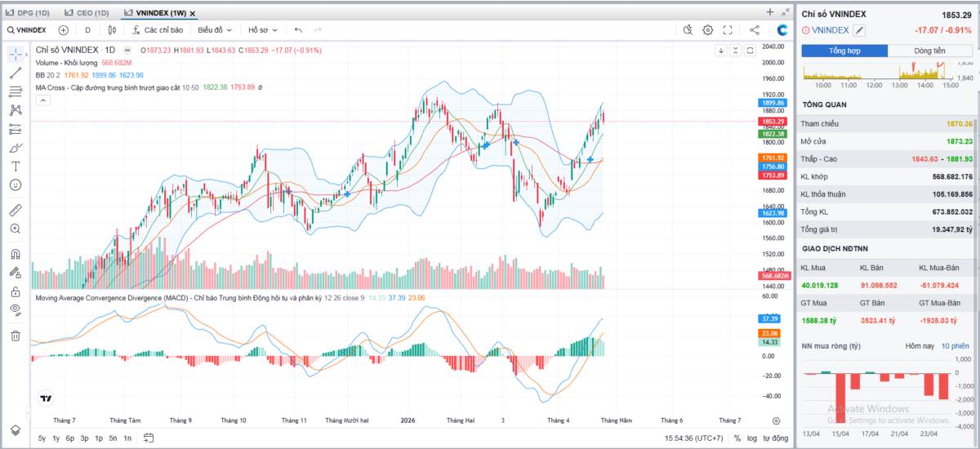This screenshot has height=449, width=980.
Task: Toggle the symbol legend minus button
Action: [x=127, y=50]
